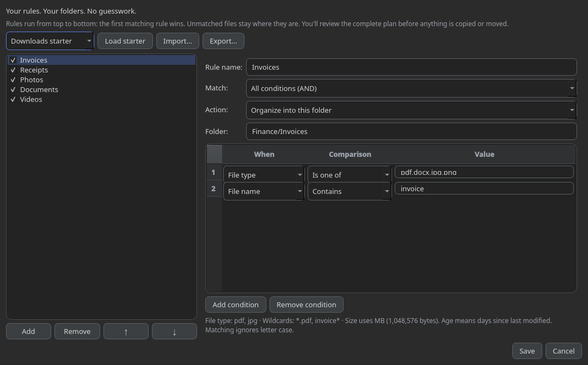Screen dimensions: 588x365
Task: Edit the 'invoice' value field
Action: tap(484, 188)
